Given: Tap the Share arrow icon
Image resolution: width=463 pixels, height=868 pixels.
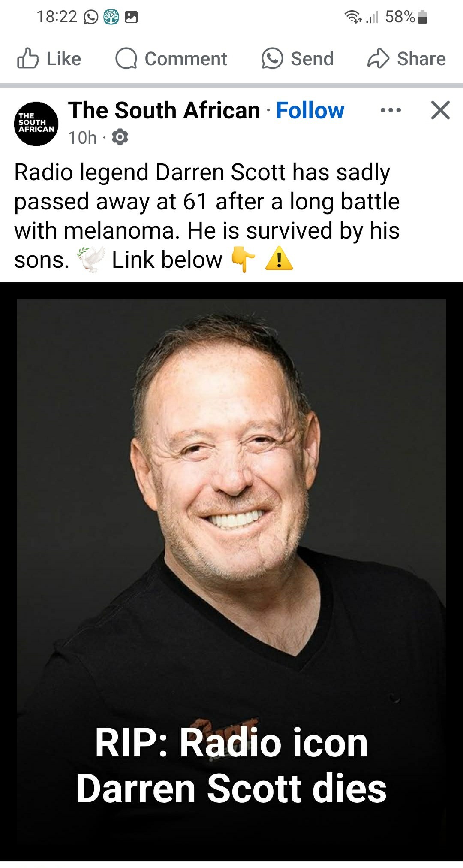Looking at the screenshot, I should pos(378,58).
